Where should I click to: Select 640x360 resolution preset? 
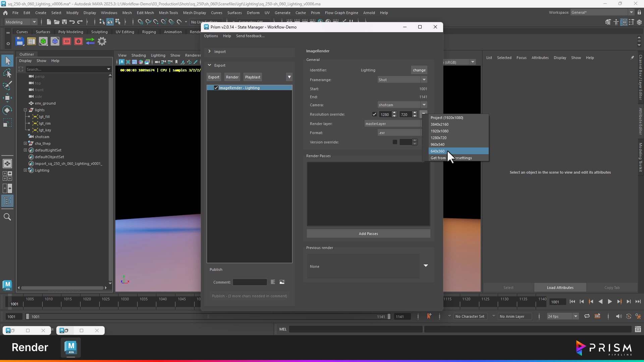pos(458,151)
